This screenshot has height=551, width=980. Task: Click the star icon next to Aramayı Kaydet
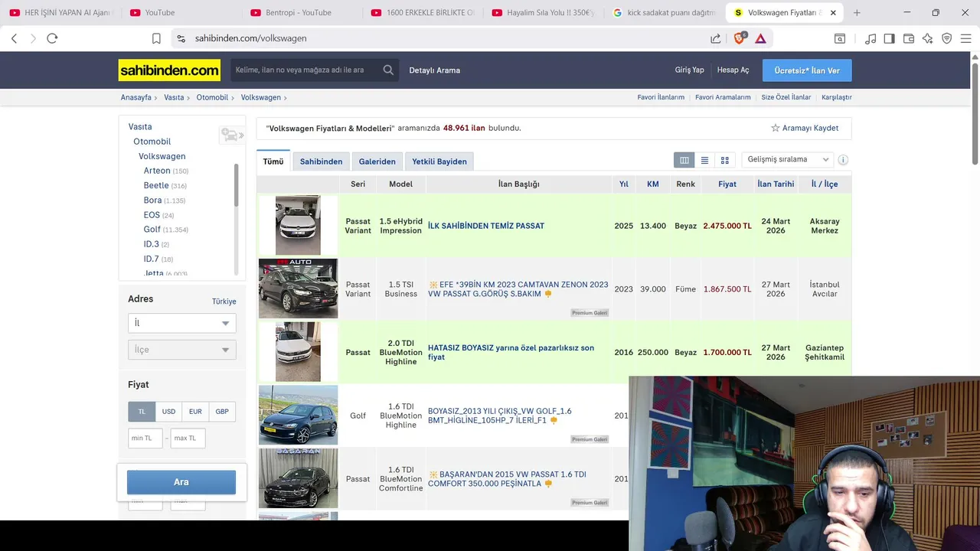(x=775, y=128)
